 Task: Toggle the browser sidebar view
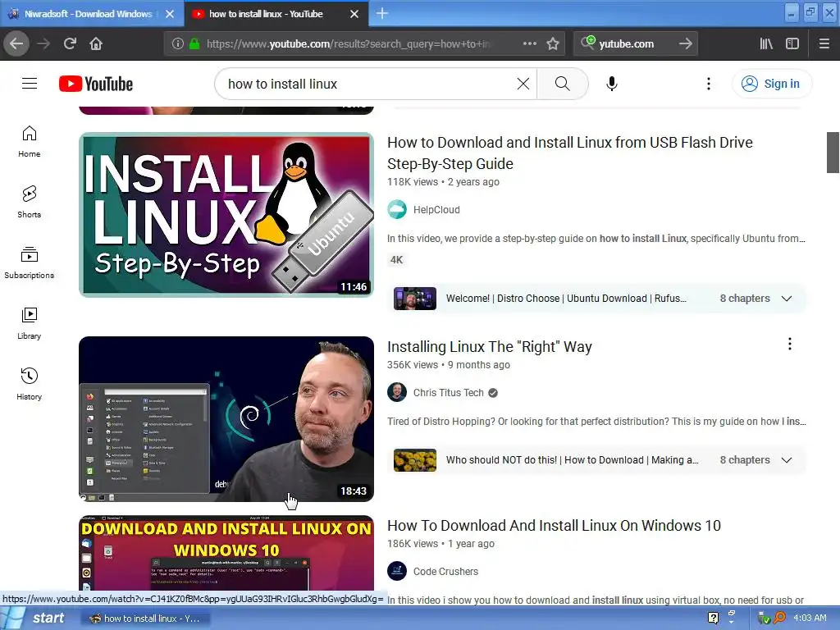[792, 43]
